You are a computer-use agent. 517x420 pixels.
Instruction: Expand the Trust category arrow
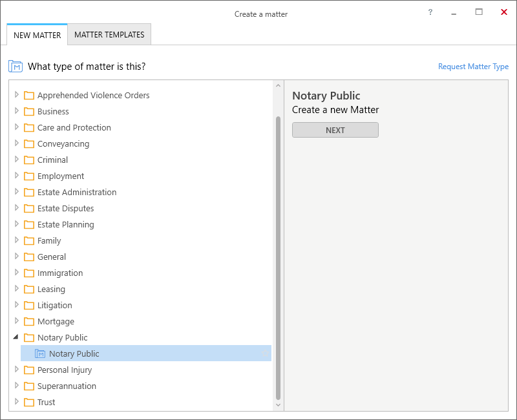(17, 402)
